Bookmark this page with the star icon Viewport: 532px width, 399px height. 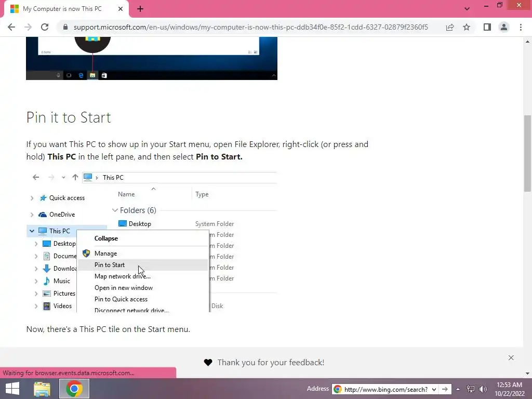pyautogui.click(x=467, y=27)
